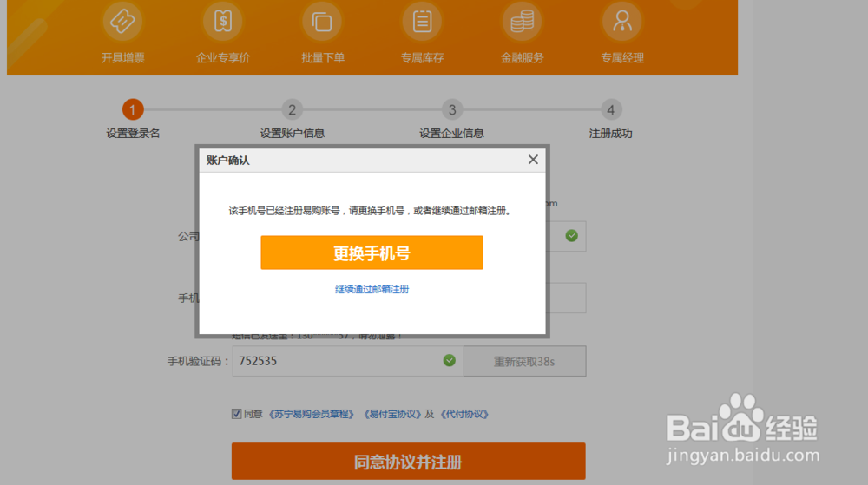Click the 企业专享价 price tag icon
Viewport: 868px width, 485px height.
pyautogui.click(x=222, y=22)
